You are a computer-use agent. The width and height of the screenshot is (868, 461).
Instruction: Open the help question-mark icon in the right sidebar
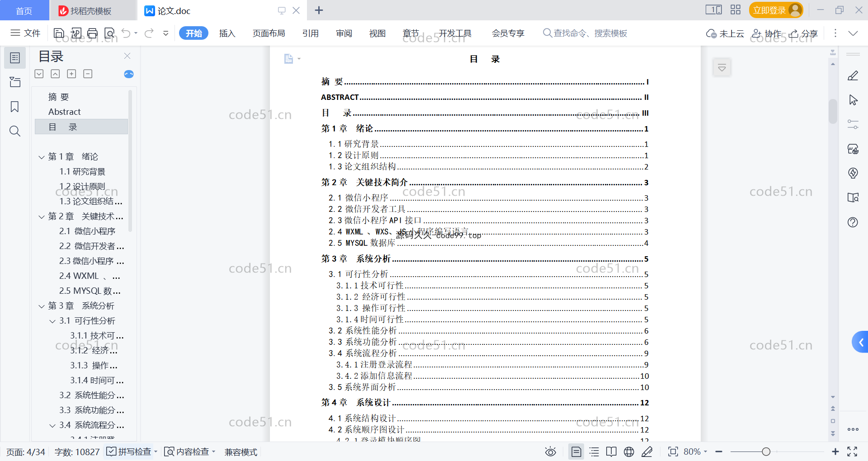click(x=853, y=222)
